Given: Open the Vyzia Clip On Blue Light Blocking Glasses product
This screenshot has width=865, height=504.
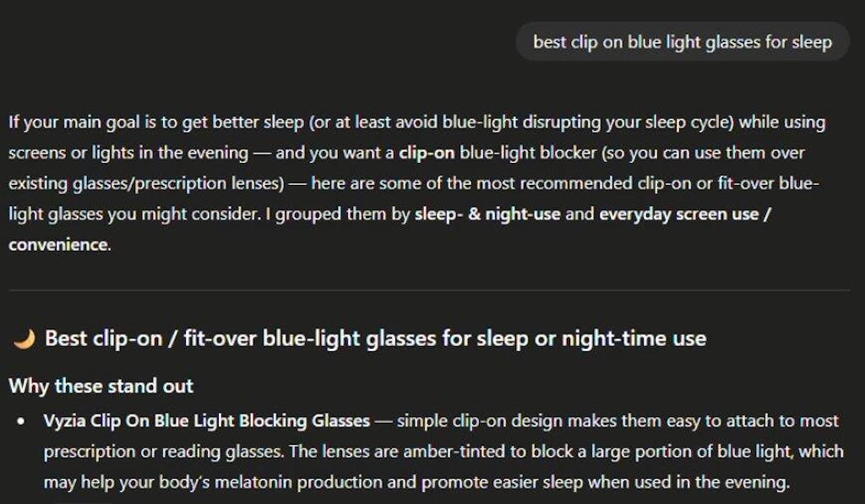Looking at the screenshot, I should click(206, 420).
